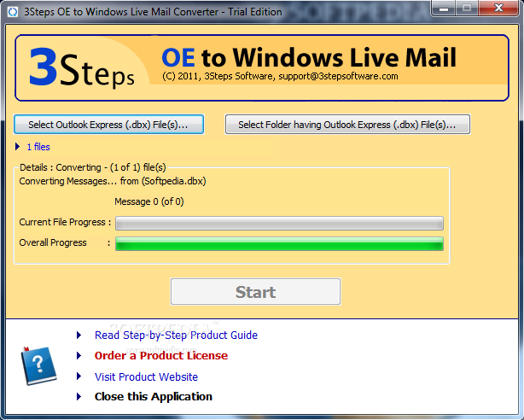The width and height of the screenshot is (524, 420).
Task: Click the maximize button in title bar
Action: pyautogui.click(x=467, y=8)
